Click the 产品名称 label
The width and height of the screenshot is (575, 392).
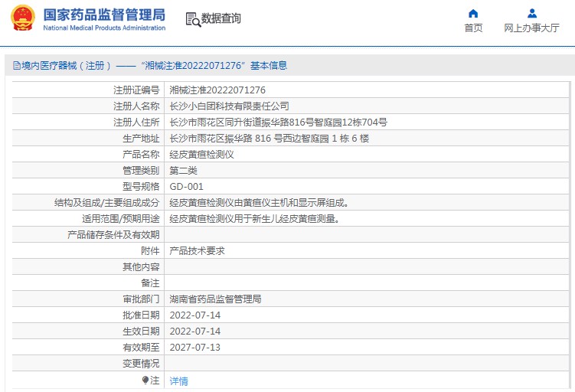141,155
